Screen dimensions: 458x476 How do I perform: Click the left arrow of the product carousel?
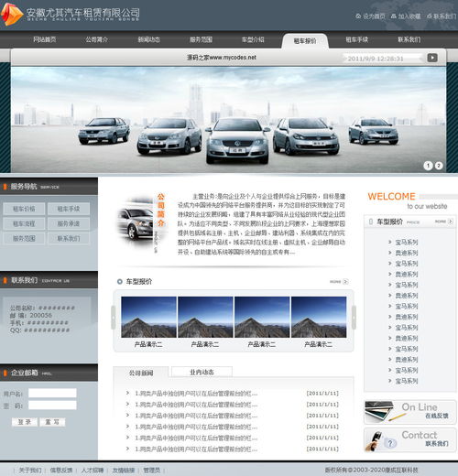[114, 318]
